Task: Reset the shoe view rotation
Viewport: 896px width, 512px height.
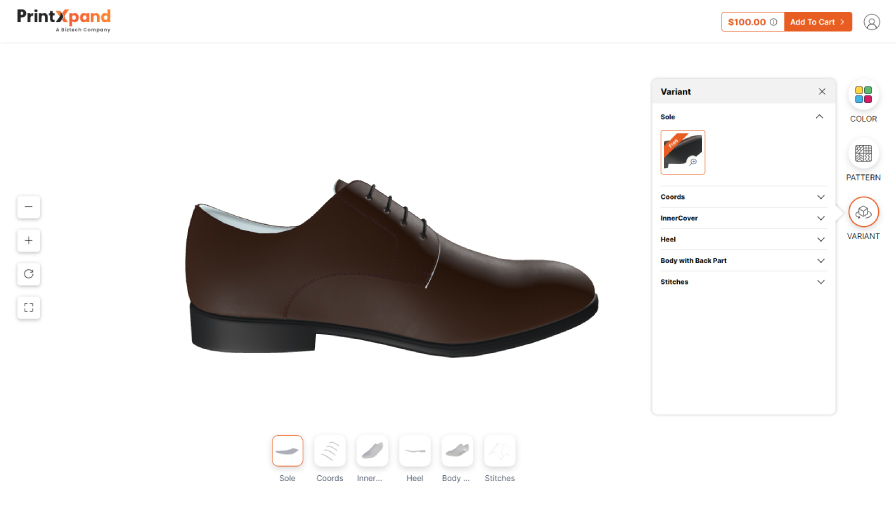Action: click(29, 274)
